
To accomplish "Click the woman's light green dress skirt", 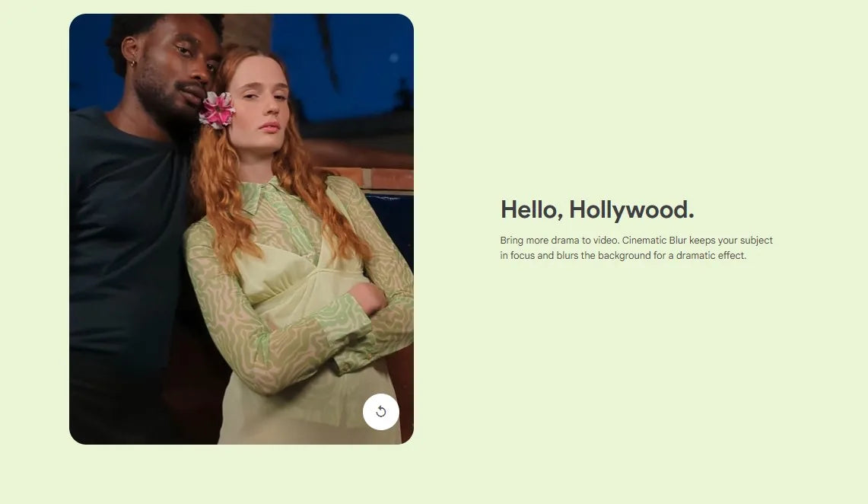I will [x=304, y=411].
